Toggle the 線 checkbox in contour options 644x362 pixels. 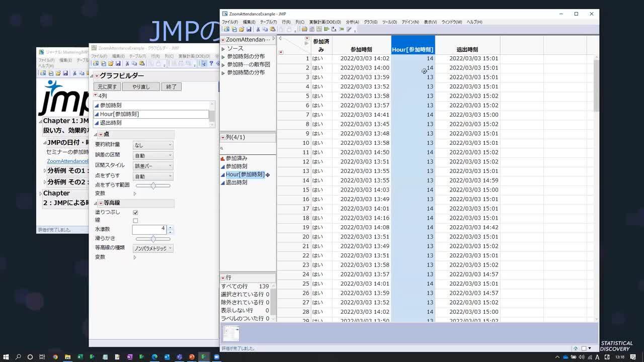point(135,221)
